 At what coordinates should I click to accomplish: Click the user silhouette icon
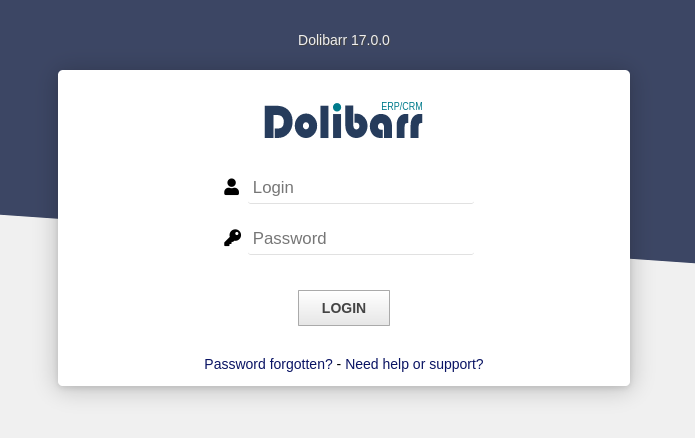231,187
